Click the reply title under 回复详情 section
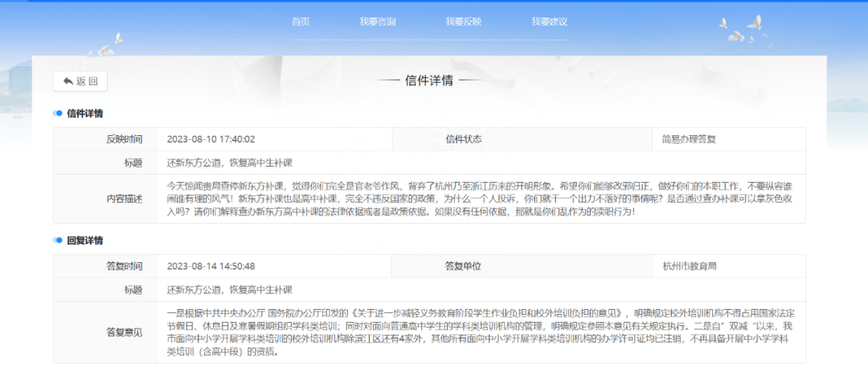The width and height of the screenshot is (868, 375). 230,290
